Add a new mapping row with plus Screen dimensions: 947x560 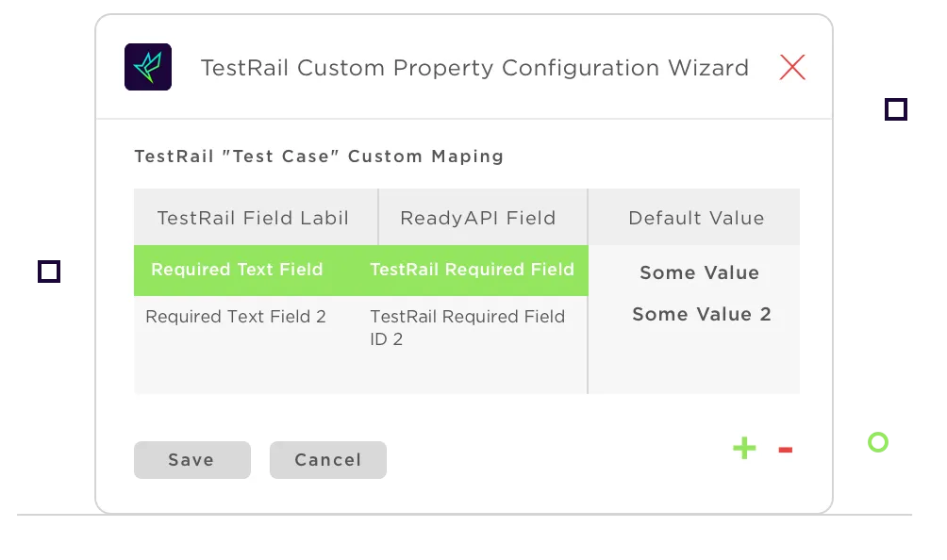[744, 449]
